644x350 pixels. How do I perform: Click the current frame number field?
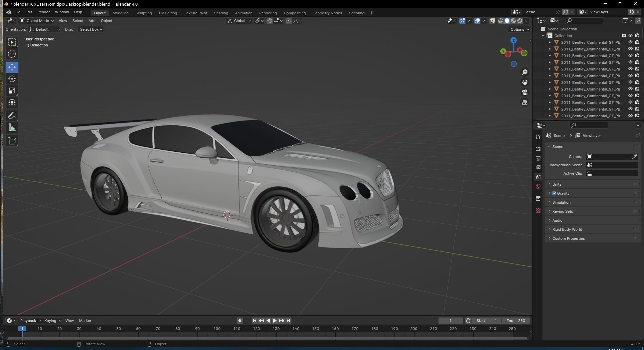(x=451, y=321)
